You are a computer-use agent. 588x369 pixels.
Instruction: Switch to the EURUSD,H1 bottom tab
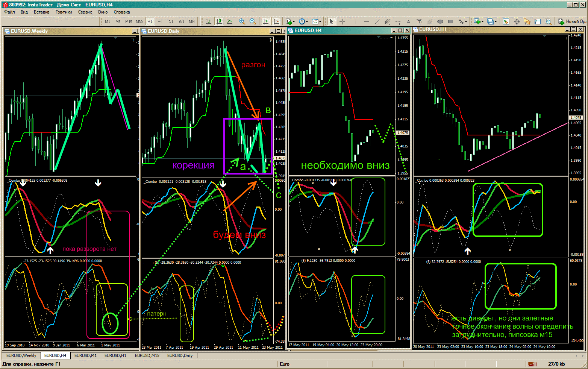115,355
